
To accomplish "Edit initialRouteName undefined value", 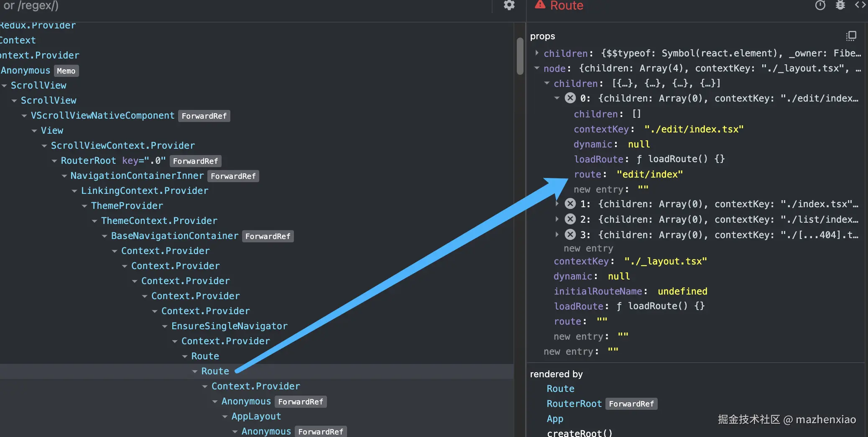I will tap(682, 291).
